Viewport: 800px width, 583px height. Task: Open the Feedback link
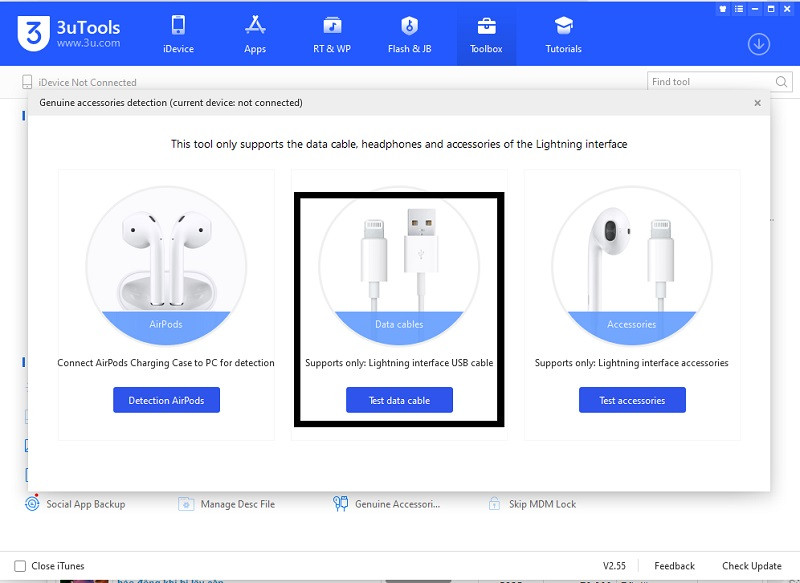pyautogui.click(x=674, y=566)
